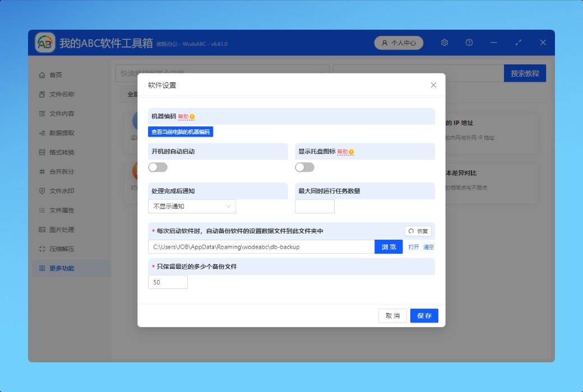This screenshot has width=583, height=392.
Task: Click the 最大同时运行任务数量 input field
Action: [x=314, y=207]
